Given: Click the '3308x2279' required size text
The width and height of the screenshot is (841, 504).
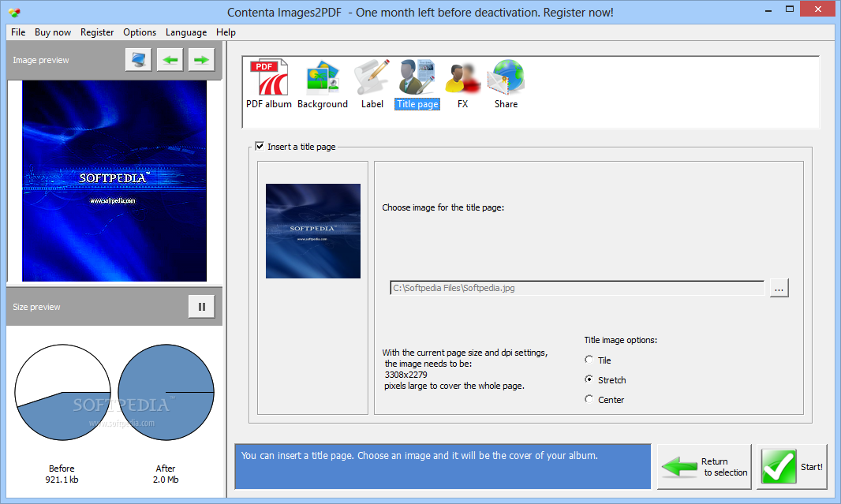Looking at the screenshot, I should [x=406, y=375].
